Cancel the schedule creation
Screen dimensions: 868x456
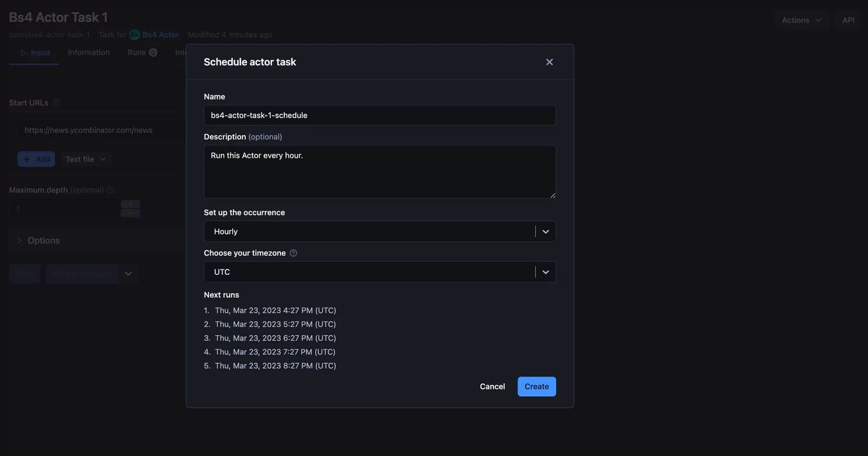coord(492,387)
